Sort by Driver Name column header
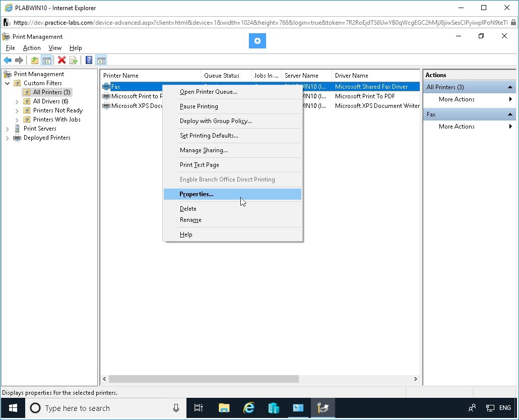The image size is (519, 420). 376,76
